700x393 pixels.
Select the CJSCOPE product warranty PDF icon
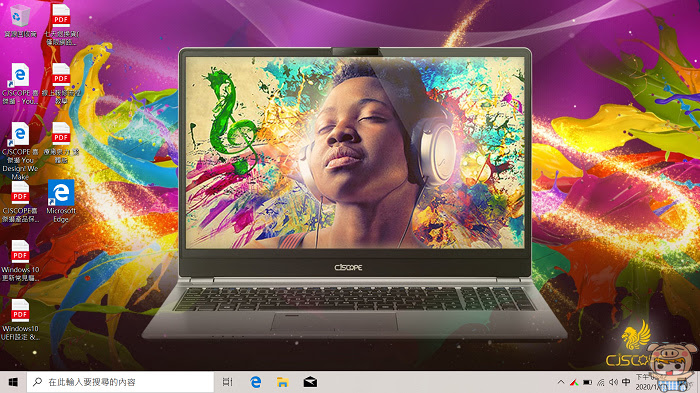pyautogui.click(x=20, y=201)
